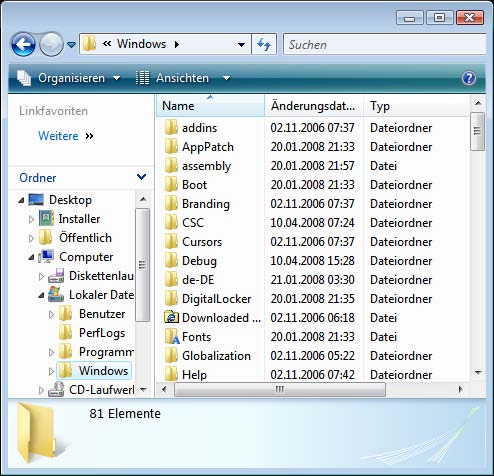This screenshot has height=476, width=494.
Task: Select PerfLogs in the folder tree
Action: [x=102, y=333]
